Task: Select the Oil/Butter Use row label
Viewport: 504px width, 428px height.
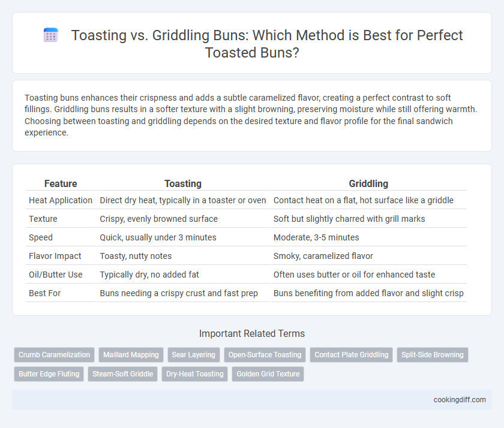Action: pos(56,275)
